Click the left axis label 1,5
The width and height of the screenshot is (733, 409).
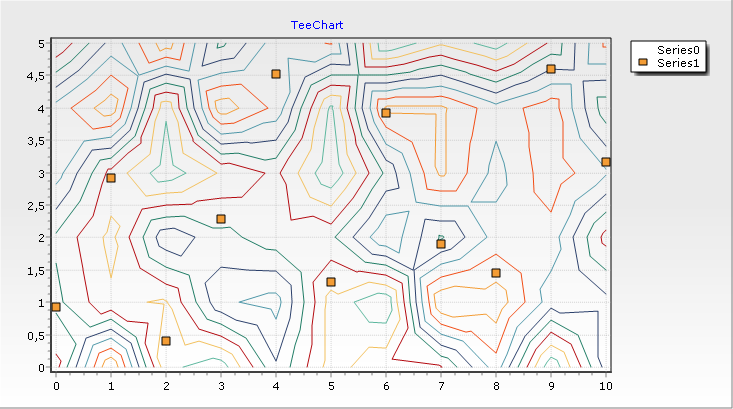pos(36,271)
